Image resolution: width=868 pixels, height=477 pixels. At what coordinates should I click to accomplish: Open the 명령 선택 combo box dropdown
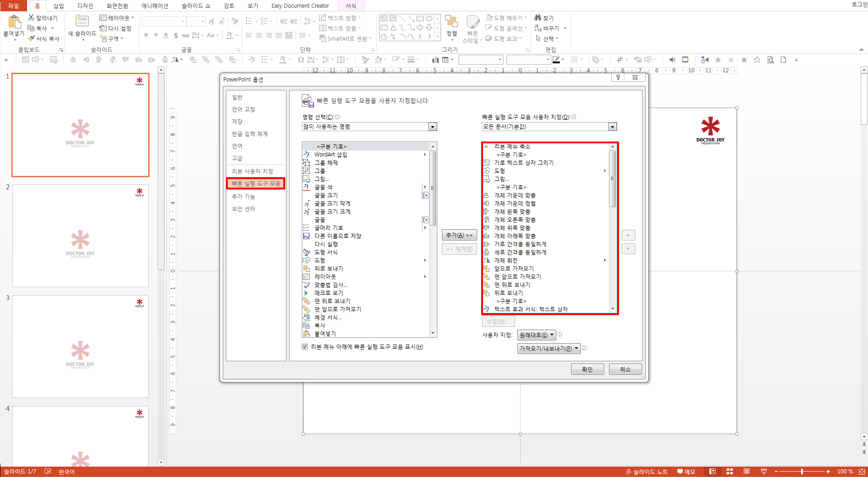tap(432, 127)
